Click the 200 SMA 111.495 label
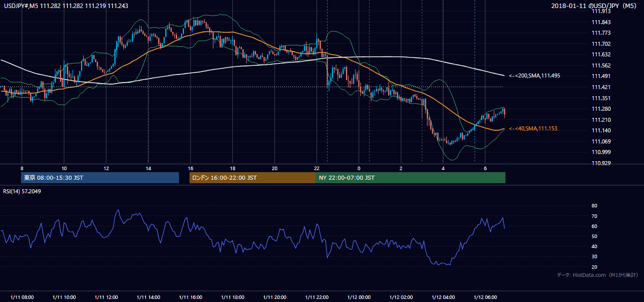The height and width of the screenshot is (302, 644). click(535, 75)
